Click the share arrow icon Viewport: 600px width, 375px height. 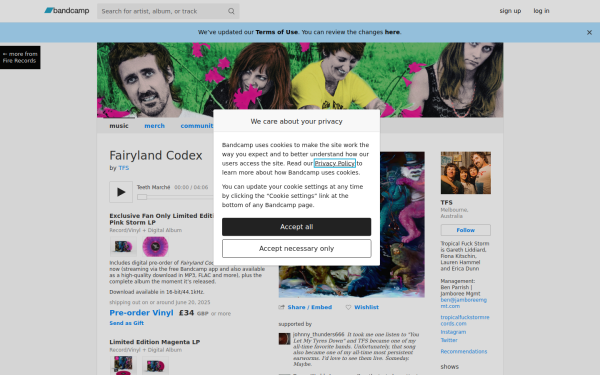point(282,307)
